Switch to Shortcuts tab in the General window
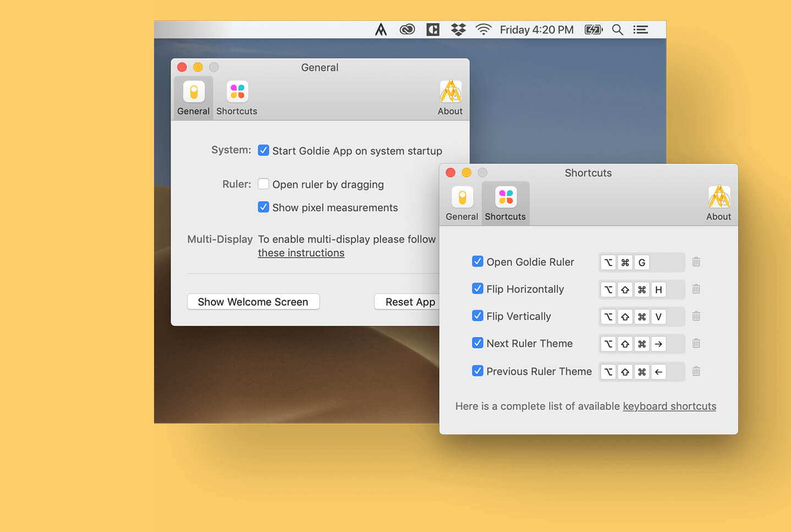 coord(237,98)
